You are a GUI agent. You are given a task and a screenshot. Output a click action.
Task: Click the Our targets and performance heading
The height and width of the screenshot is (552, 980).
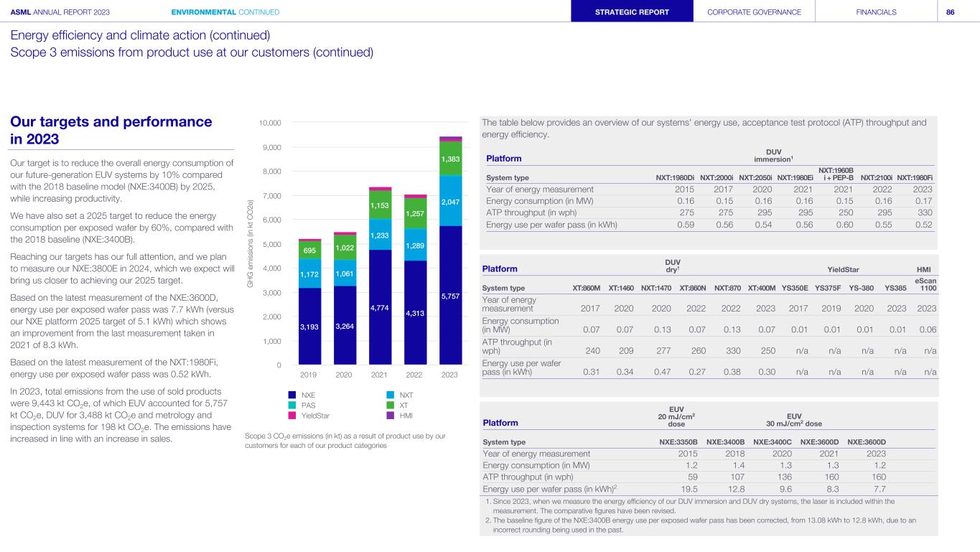(111, 130)
